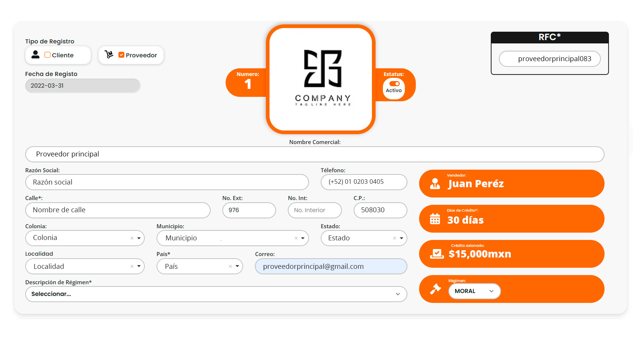Focus the Nombre Comercial text field
This screenshot has height=341, width=644.
coord(315,154)
